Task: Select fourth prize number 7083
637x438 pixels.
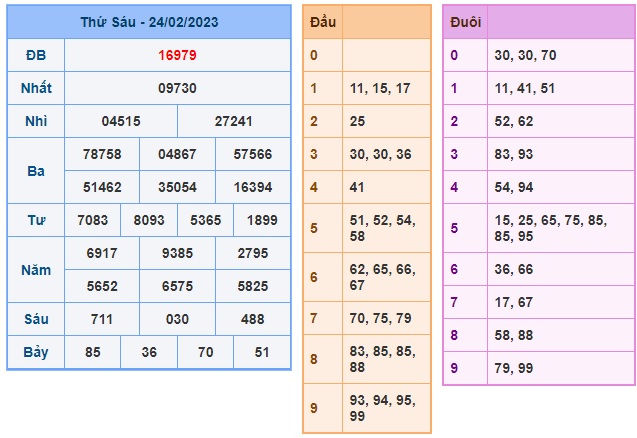Action: (93, 220)
